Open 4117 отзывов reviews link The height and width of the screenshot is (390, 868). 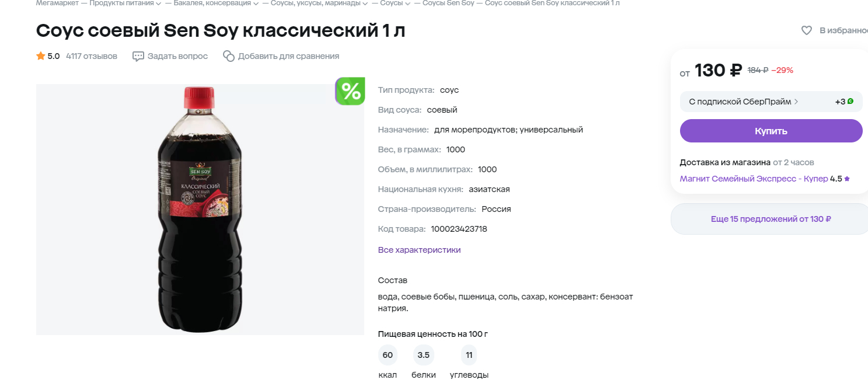(x=92, y=56)
